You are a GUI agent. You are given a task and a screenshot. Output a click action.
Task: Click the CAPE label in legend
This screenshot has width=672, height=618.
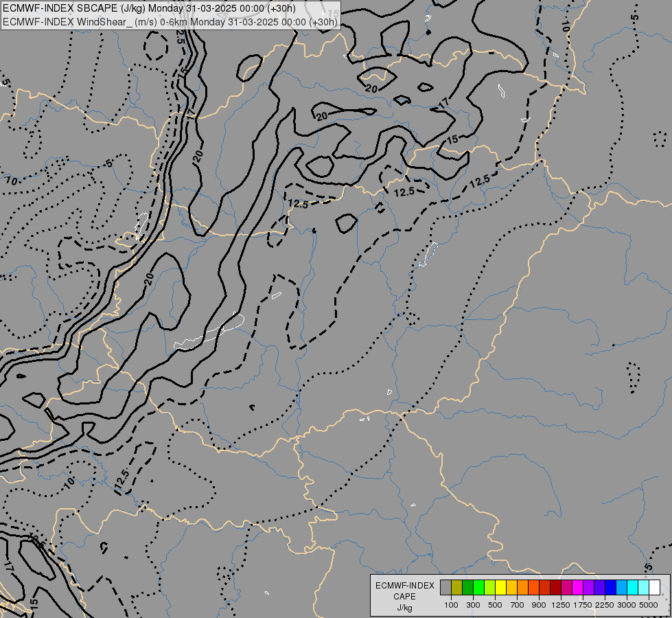click(x=404, y=597)
